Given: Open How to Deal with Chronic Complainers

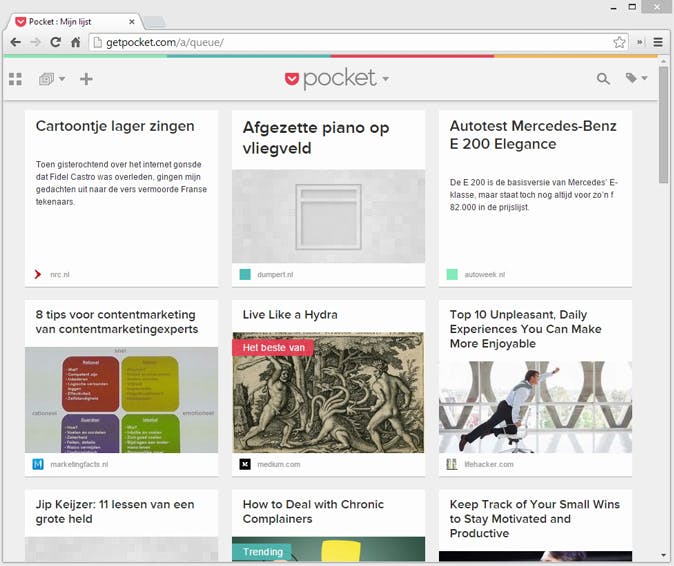Looking at the screenshot, I should coord(313,511).
